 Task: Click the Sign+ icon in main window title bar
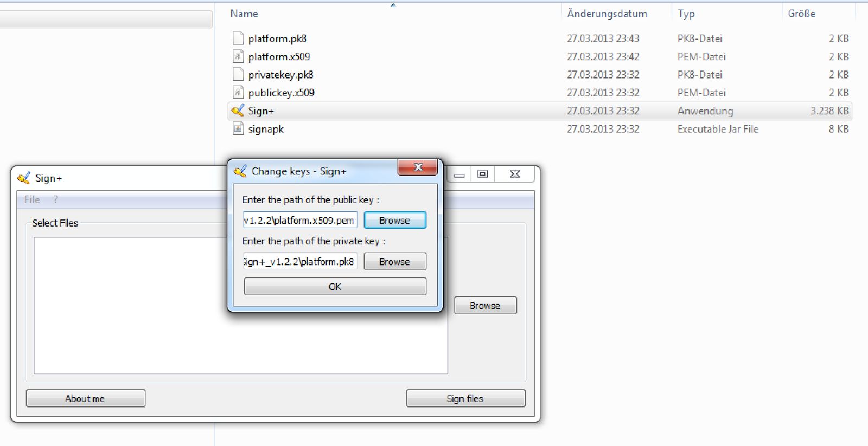(24, 178)
